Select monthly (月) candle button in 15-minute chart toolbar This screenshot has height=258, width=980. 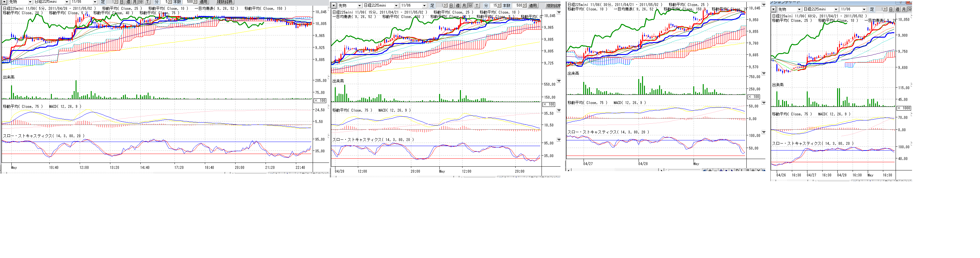(x=464, y=6)
